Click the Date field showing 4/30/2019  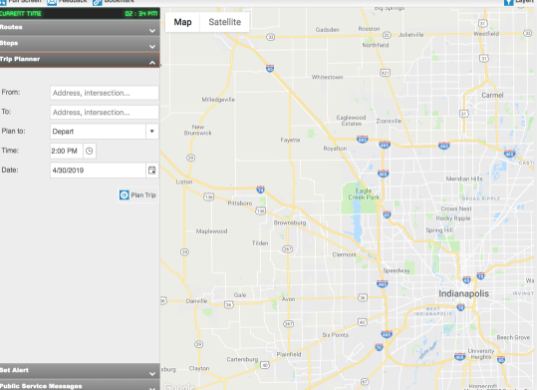(x=98, y=170)
